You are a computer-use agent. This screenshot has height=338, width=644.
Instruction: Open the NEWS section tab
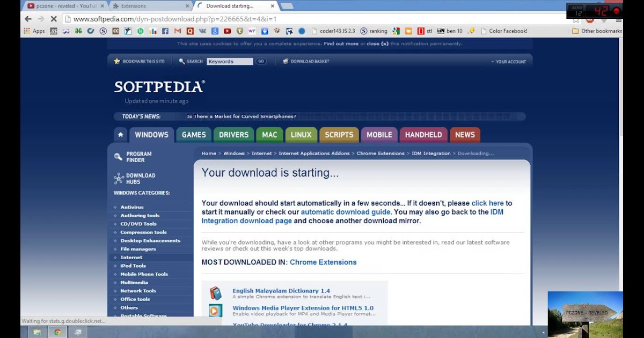[465, 135]
